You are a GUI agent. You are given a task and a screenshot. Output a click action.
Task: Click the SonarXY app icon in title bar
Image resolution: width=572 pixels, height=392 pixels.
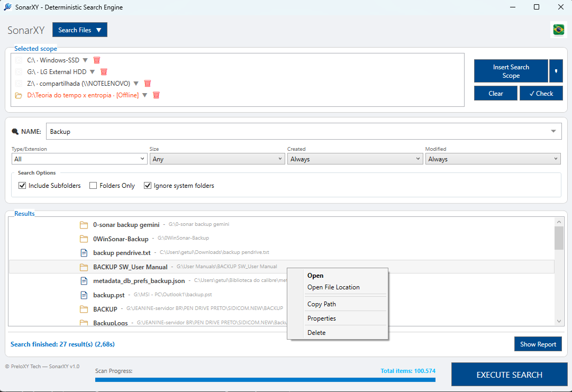click(x=7, y=7)
